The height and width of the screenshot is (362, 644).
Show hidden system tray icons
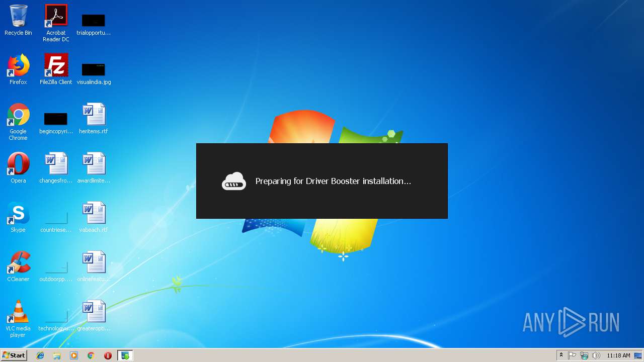(561, 355)
